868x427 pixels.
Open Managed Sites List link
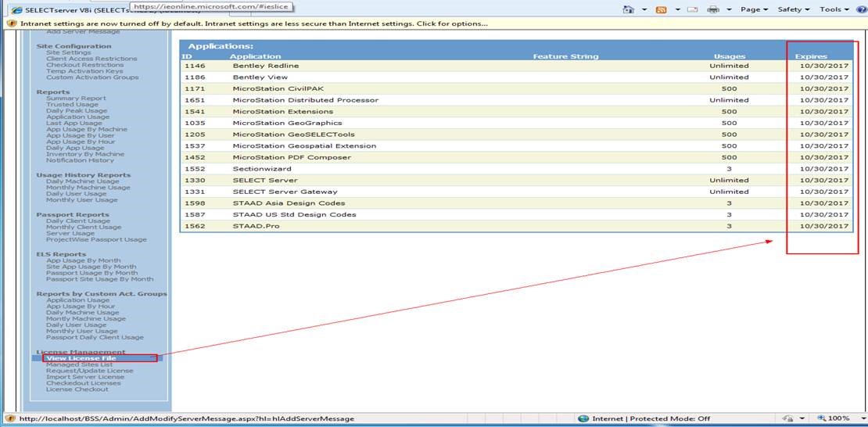(80, 364)
